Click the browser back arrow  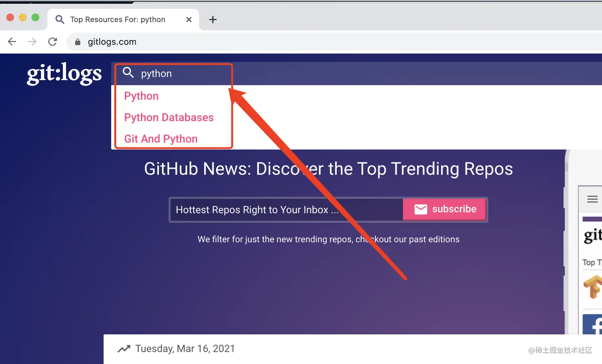tap(12, 41)
